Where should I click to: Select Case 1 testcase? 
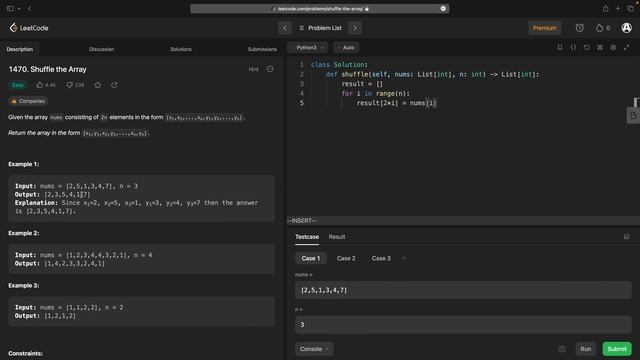(311, 258)
